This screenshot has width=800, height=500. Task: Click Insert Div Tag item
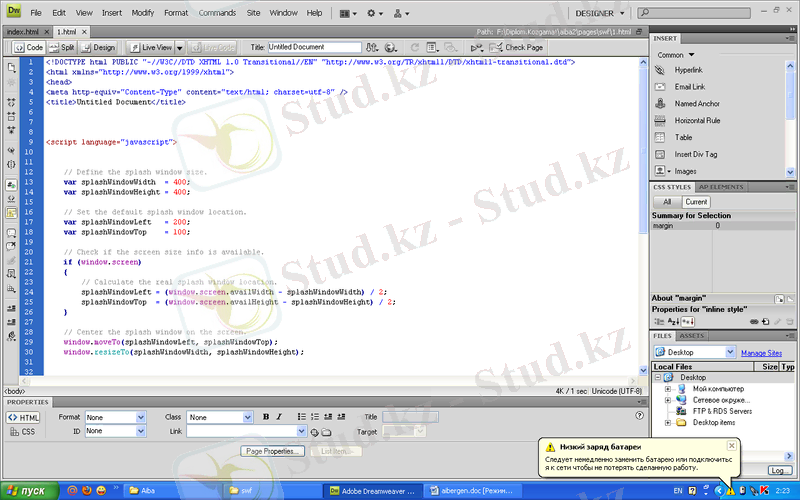[686, 154]
